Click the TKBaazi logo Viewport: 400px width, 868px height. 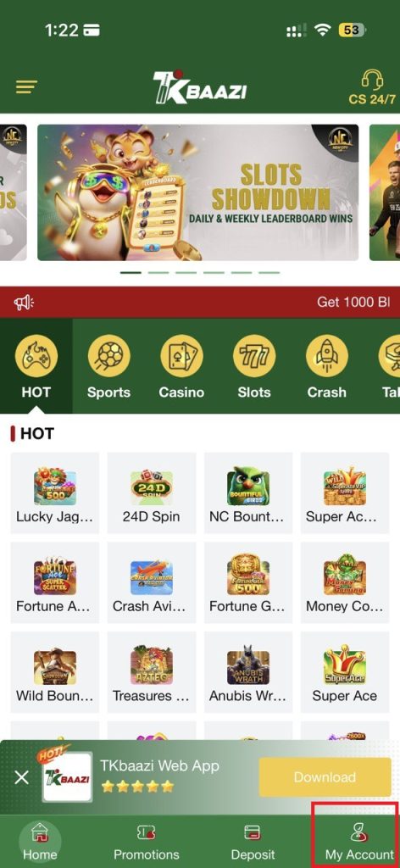[x=200, y=86]
